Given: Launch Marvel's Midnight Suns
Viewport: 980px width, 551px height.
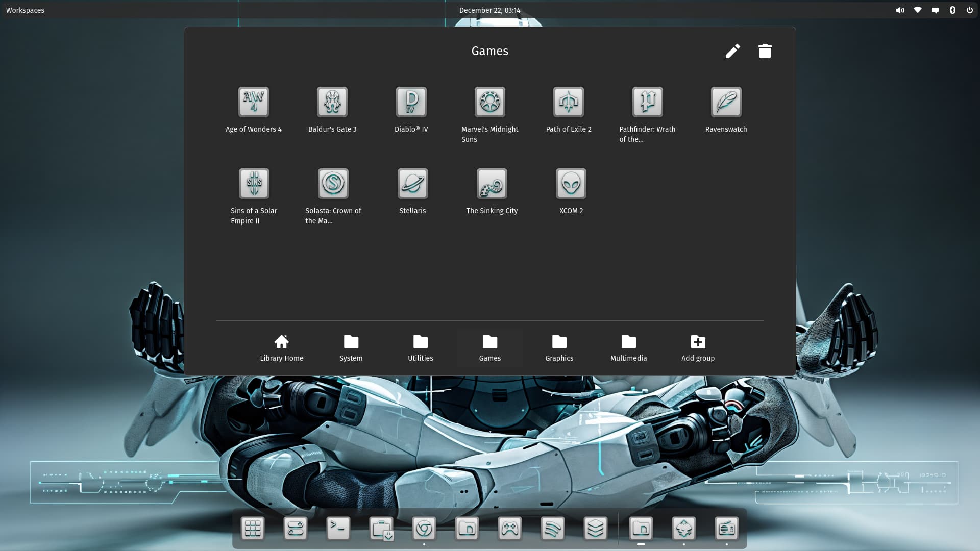Looking at the screenshot, I should pyautogui.click(x=490, y=102).
